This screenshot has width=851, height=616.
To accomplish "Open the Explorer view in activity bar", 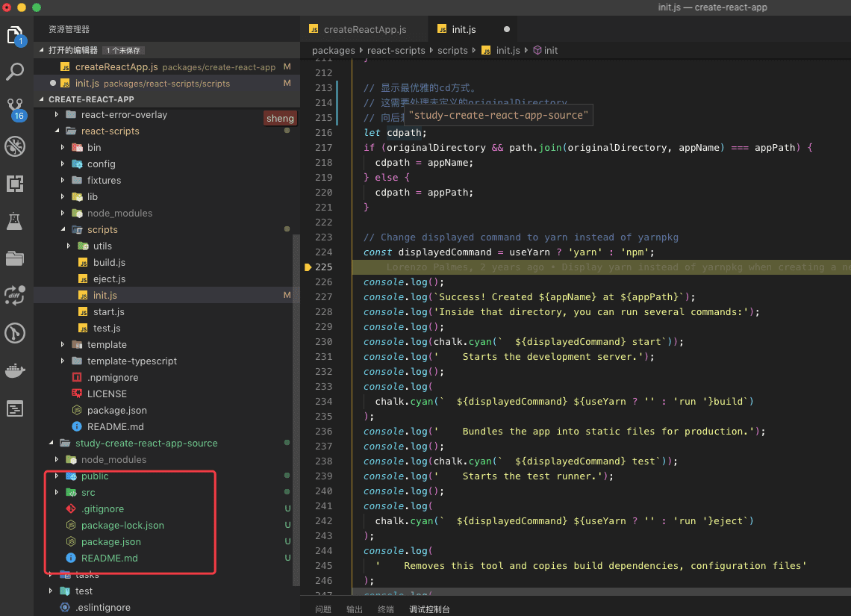I will tap(15, 35).
